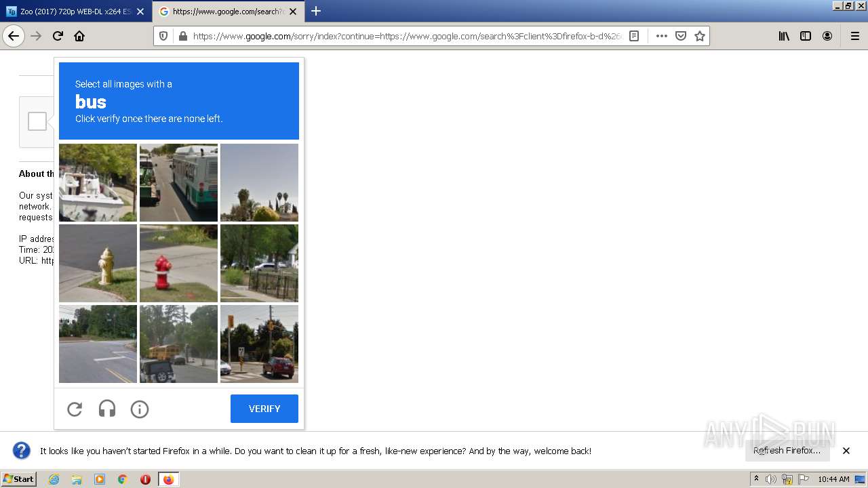Open the Firefox hamburger menu

[854, 36]
